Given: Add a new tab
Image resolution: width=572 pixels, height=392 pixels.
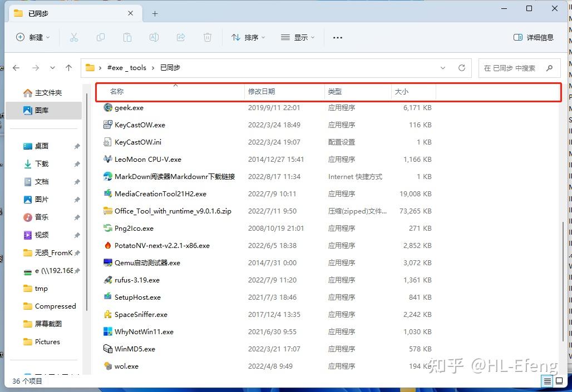Looking at the screenshot, I should pos(155,14).
